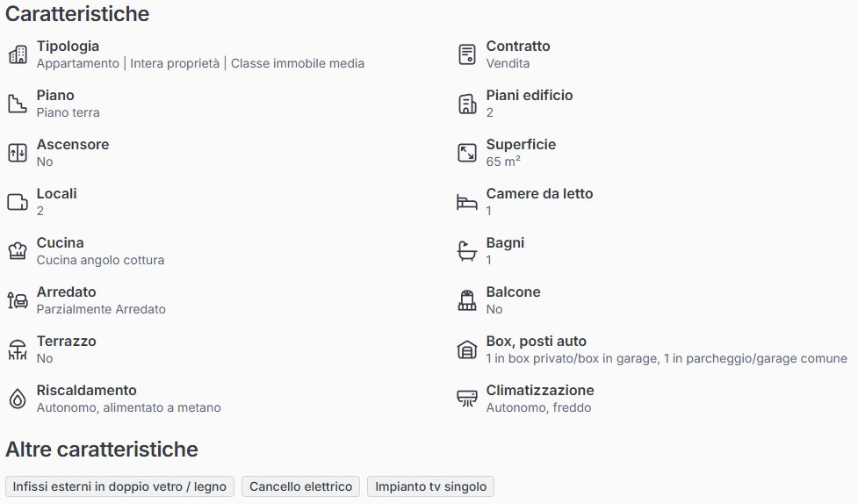
Task: Click the elevator icon next to Ascensore
Action: (18, 153)
